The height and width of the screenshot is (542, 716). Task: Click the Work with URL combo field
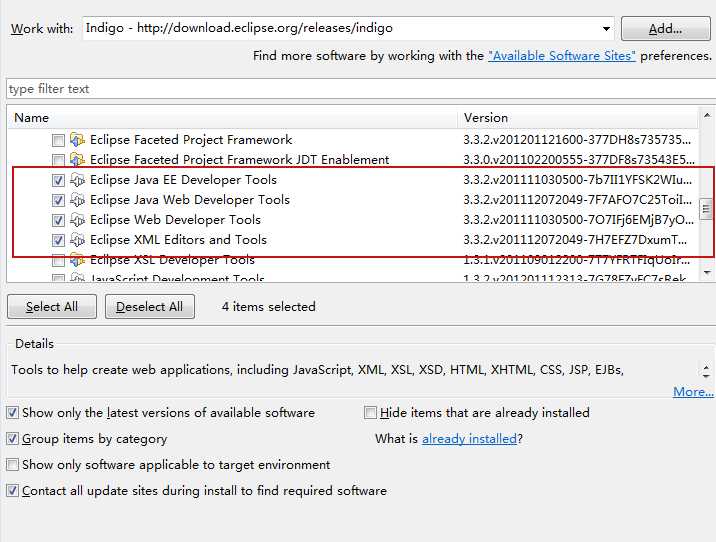point(348,28)
